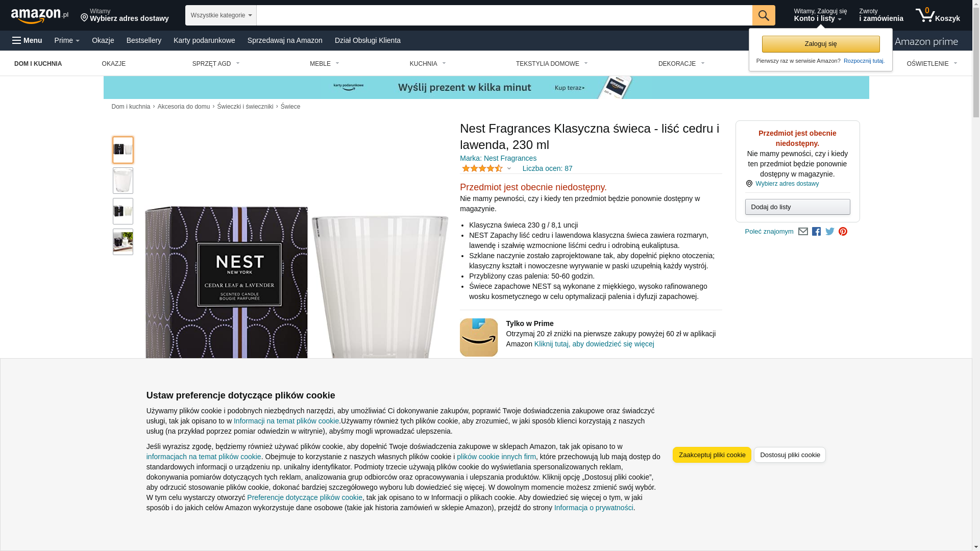Open the star rating breakdown chevron

(x=509, y=168)
